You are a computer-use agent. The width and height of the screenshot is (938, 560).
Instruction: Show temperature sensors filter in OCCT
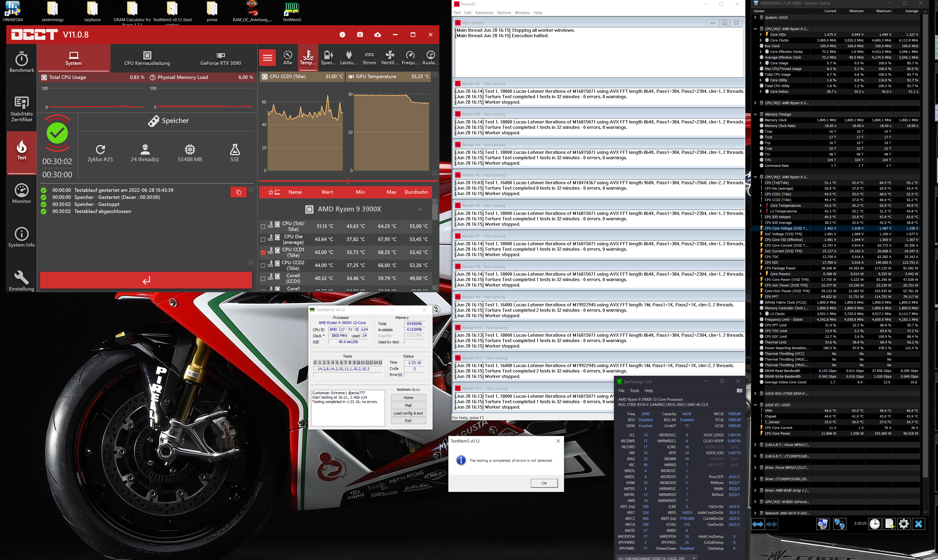(x=308, y=58)
